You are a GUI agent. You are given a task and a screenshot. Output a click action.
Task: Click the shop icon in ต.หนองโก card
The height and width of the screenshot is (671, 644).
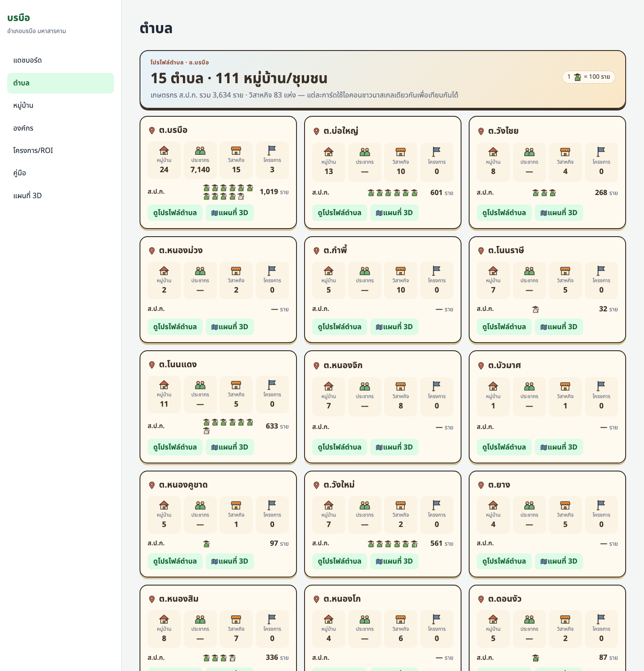401,619
